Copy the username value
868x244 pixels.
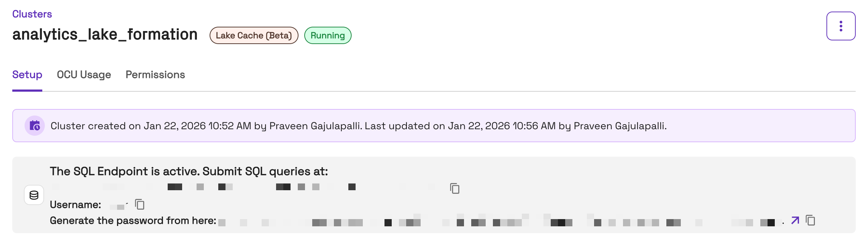pos(139,204)
